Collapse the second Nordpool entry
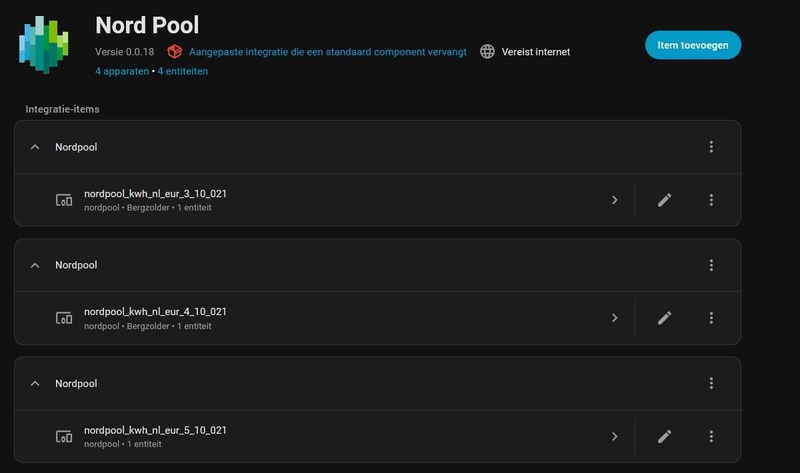Screen dimensions: 800x473 pyautogui.click(x=35, y=265)
